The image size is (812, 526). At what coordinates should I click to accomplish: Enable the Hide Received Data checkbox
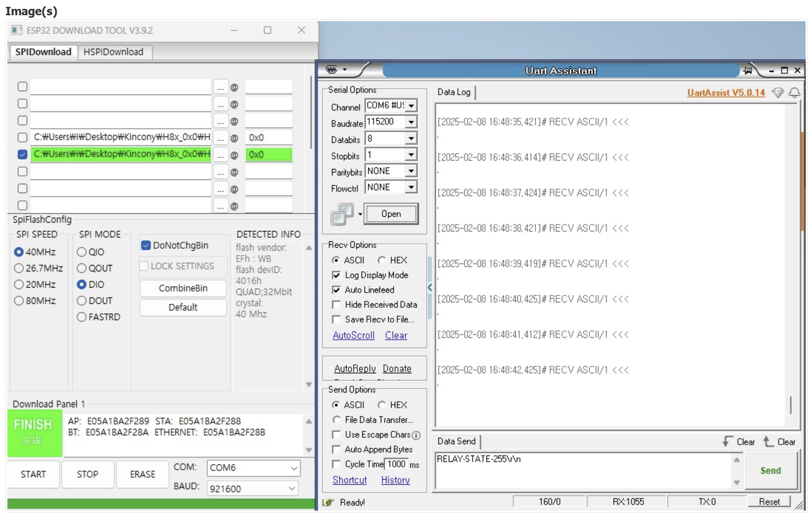(x=337, y=305)
